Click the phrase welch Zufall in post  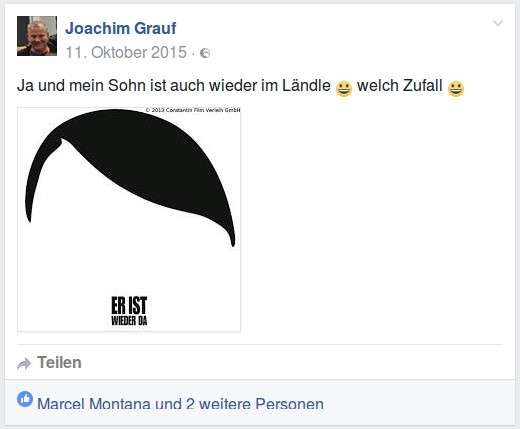point(400,86)
